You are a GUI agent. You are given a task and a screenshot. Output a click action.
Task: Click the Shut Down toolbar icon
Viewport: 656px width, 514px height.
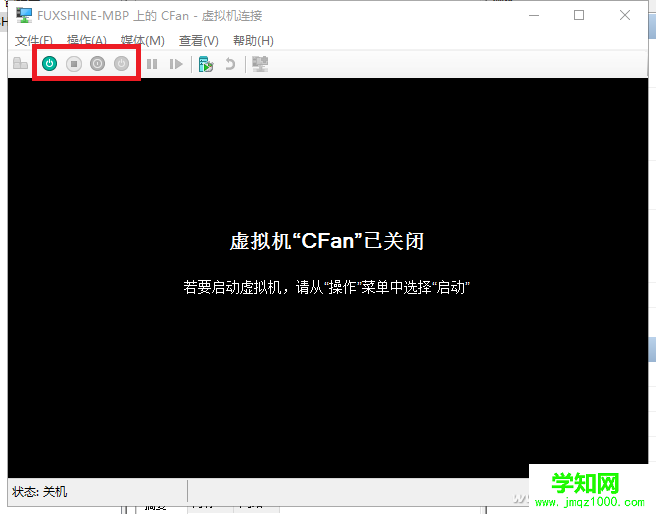click(97, 64)
